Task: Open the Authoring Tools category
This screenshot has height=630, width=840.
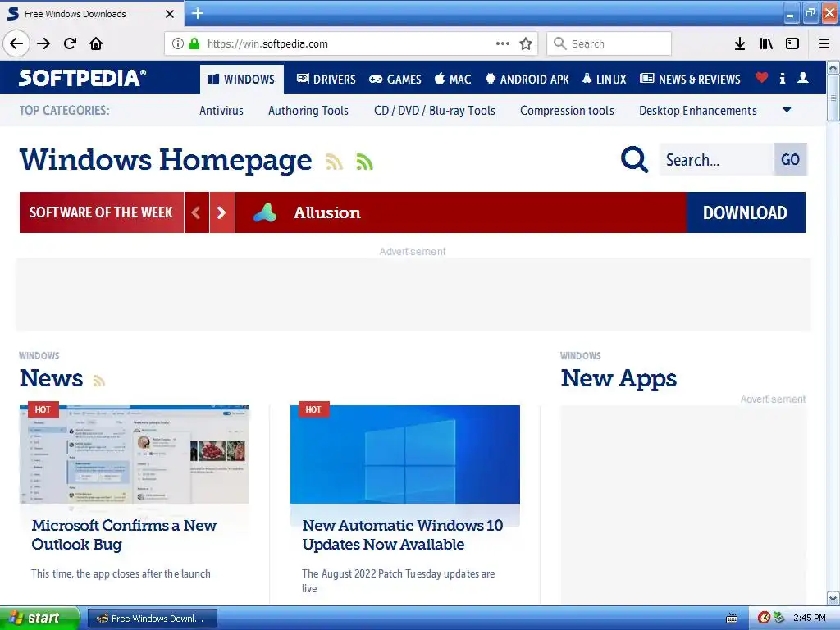Action: [x=308, y=111]
